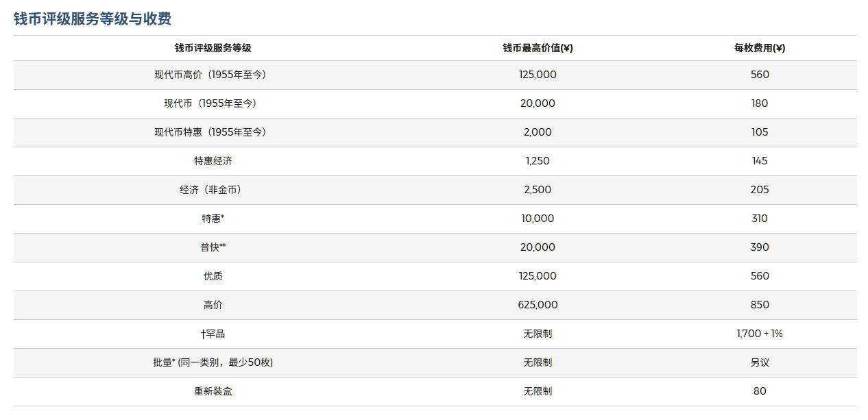Click the 另议 fee cell

(760, 362)
